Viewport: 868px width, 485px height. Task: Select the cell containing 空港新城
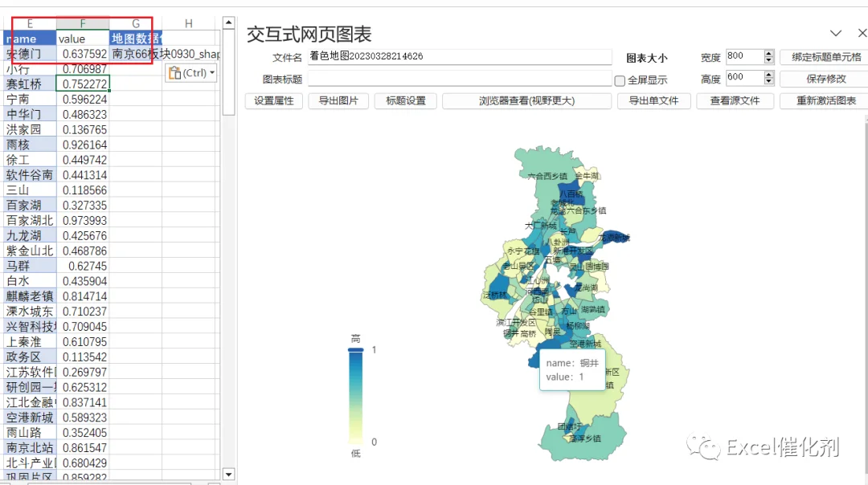pos(30,418)
